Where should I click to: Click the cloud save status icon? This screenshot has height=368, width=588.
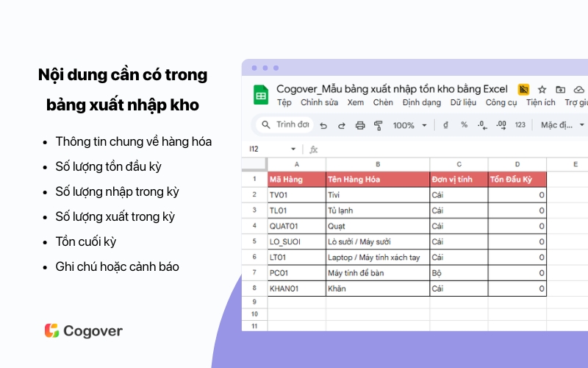click(x=578, y=90)
